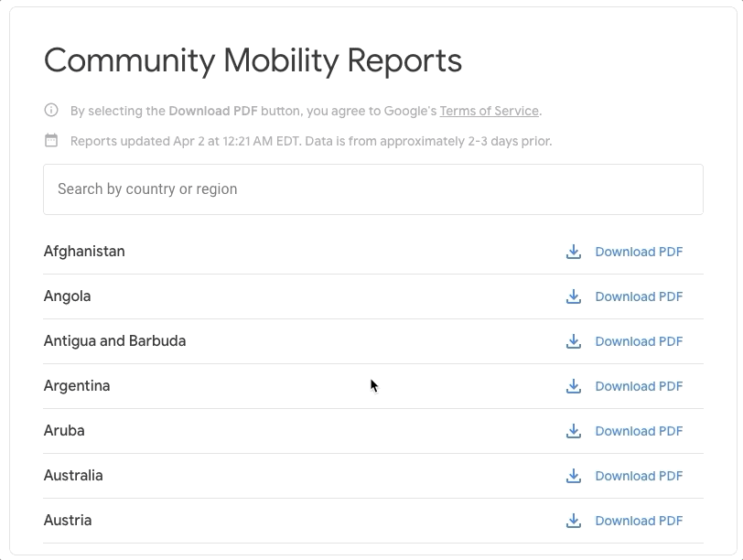Download Argentina's mobility report PDF
This screenshot has width=743, height=560.
tap(639, 386)
